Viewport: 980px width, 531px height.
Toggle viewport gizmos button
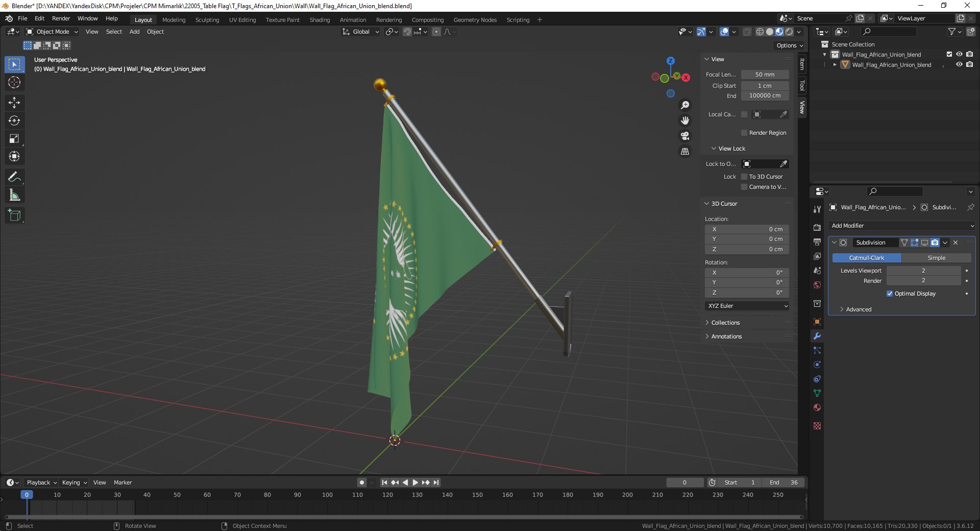[701, 32]
